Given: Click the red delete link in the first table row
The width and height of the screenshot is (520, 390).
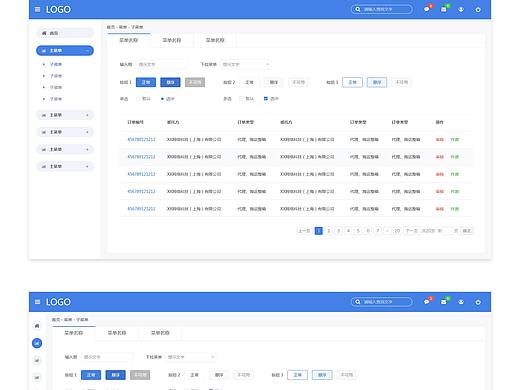Looking at the screenshot, I should [x=440, y=140].
